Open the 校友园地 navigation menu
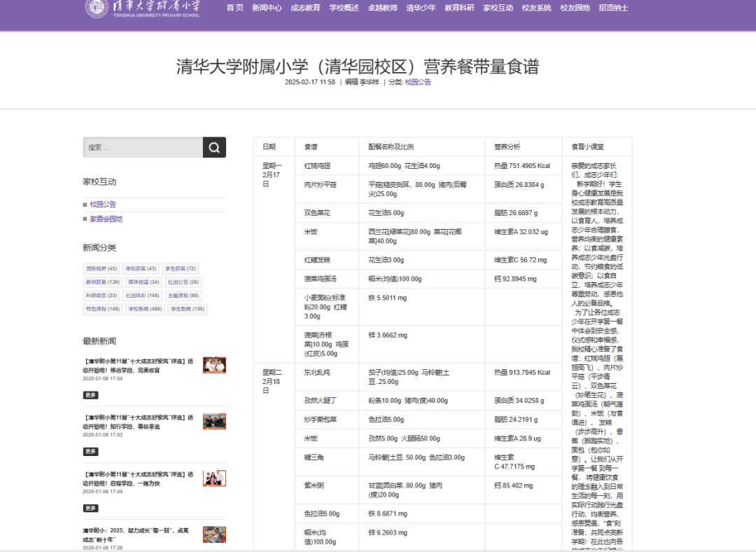 pos(575,8)
